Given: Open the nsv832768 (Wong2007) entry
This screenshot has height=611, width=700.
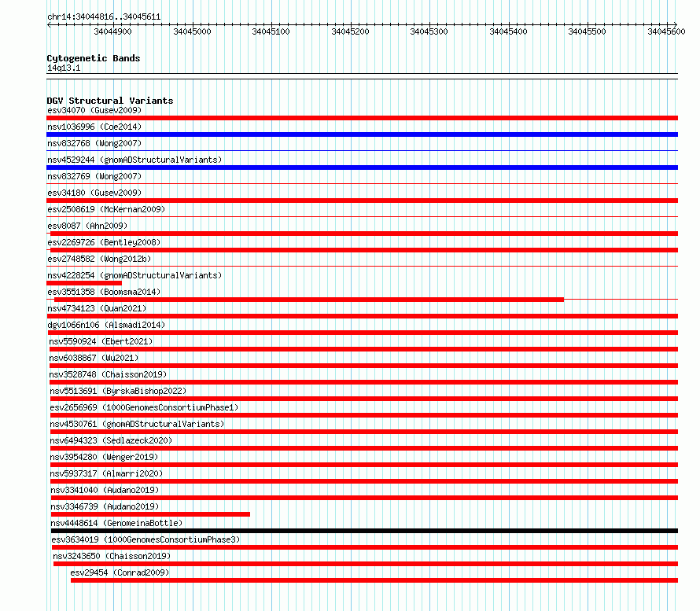Looking at the screenshot, I should coord(94,143).
